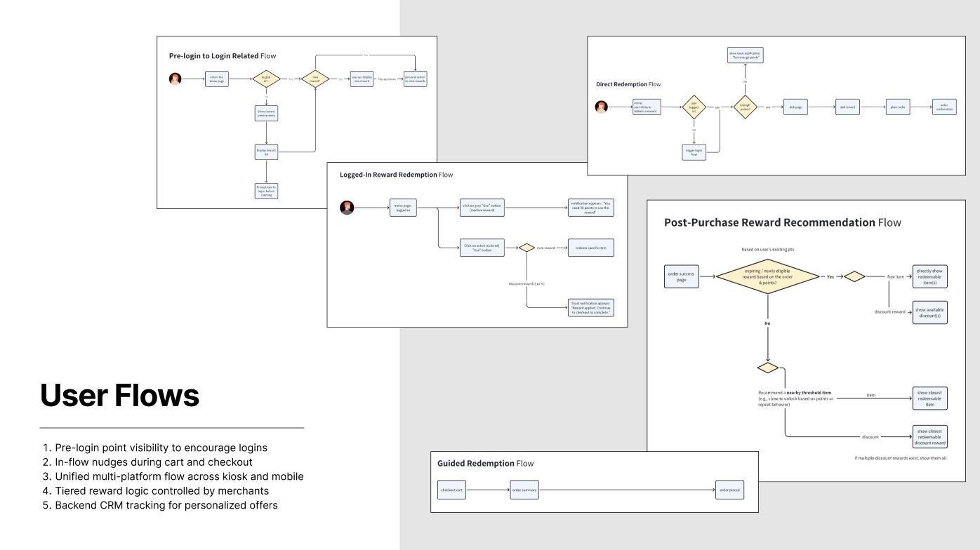The width and height of the screenshot is (980, 550).
Task: Select the "order placed" box
Action: pyautogui.click(x=729, y=489)
